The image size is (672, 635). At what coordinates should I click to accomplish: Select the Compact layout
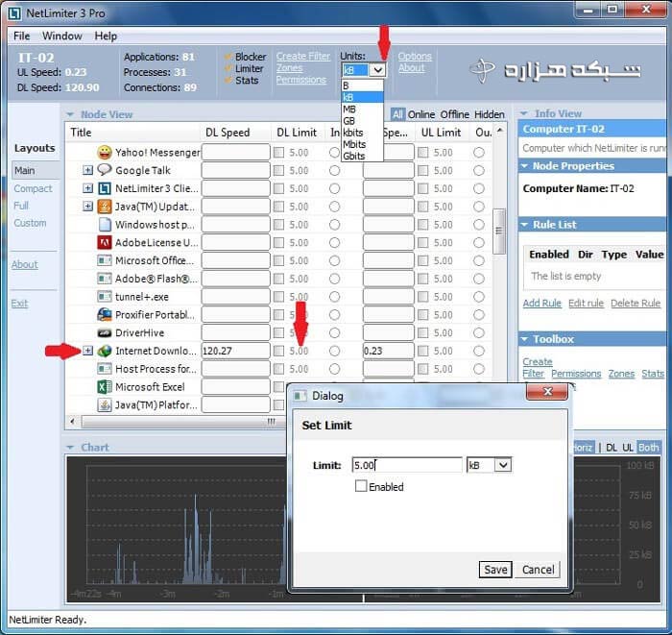[x=33, y=188]
